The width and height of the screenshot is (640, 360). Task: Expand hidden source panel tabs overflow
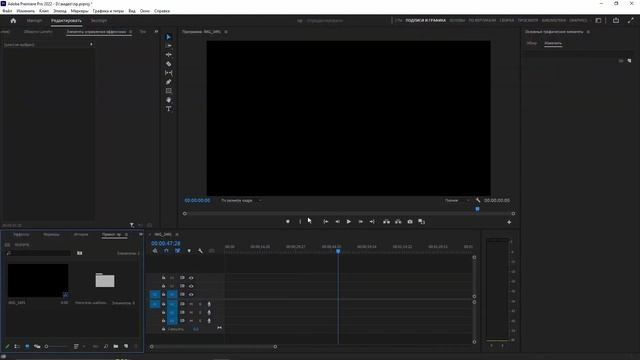[x=156, y=31]
